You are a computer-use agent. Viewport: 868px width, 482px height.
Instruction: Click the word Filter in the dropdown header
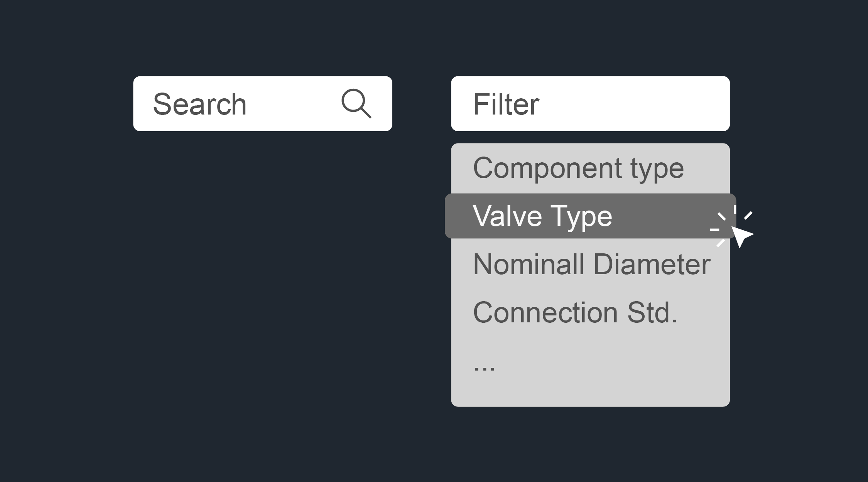point(506,104)
